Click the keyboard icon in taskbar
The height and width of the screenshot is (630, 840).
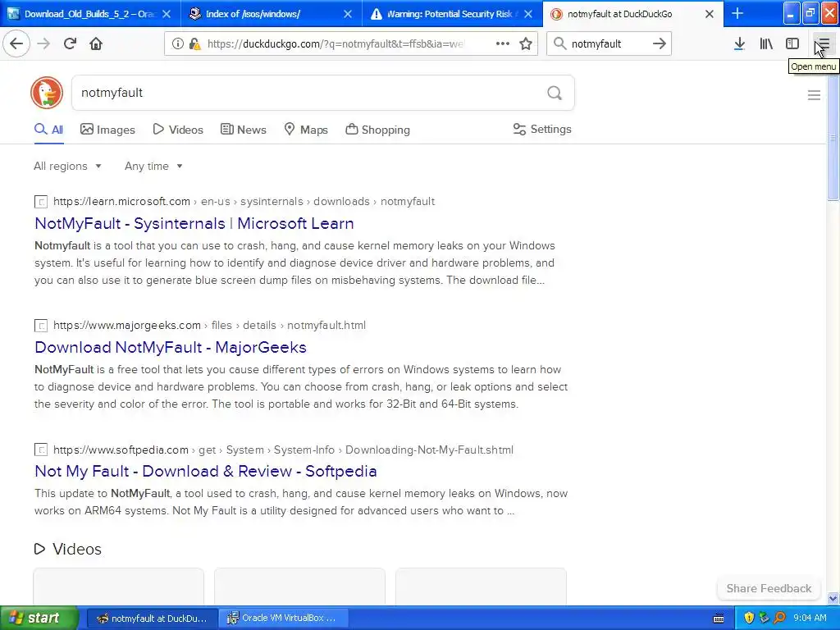tap(719, 619)
